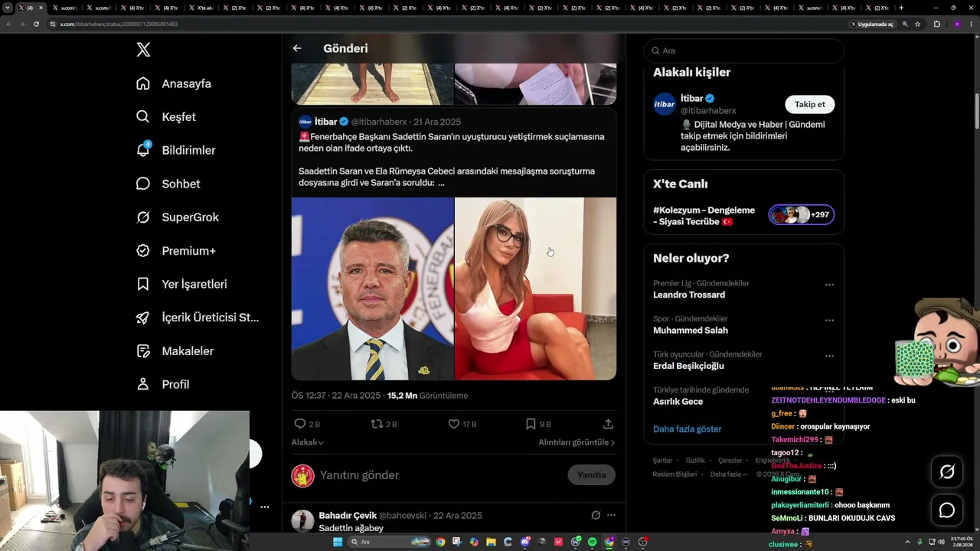Screen dimensions: 980x551
Task: Bookmark this page with the star icon
Action: pyautogui.click(x=917, y=24)
